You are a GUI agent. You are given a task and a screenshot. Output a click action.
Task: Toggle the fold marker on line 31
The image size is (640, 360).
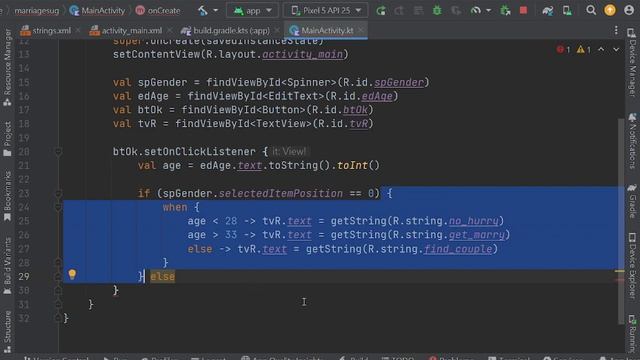coord(58,304)
